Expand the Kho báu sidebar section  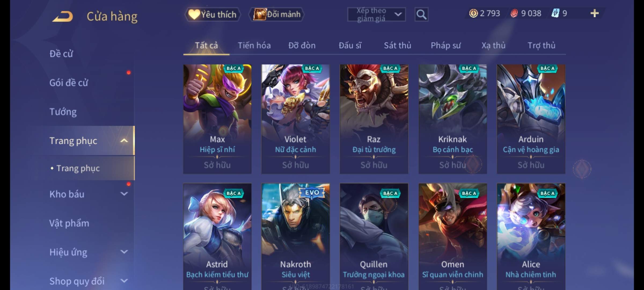pos(124,194)
